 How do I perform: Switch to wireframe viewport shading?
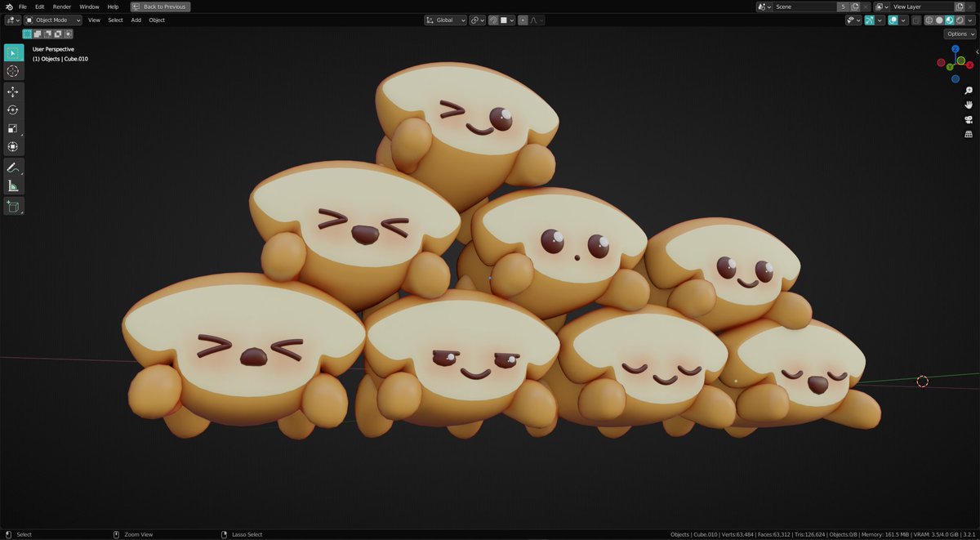(x=929, y=20)
